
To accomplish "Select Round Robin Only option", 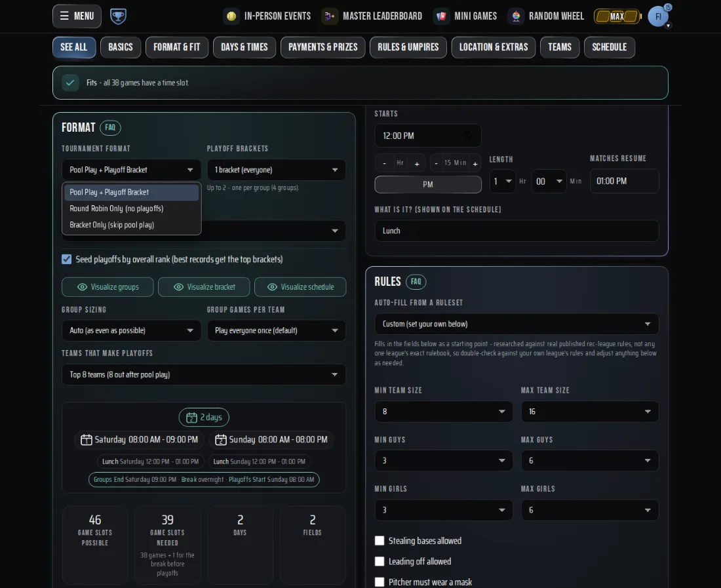I will click(x=132, y=208).
